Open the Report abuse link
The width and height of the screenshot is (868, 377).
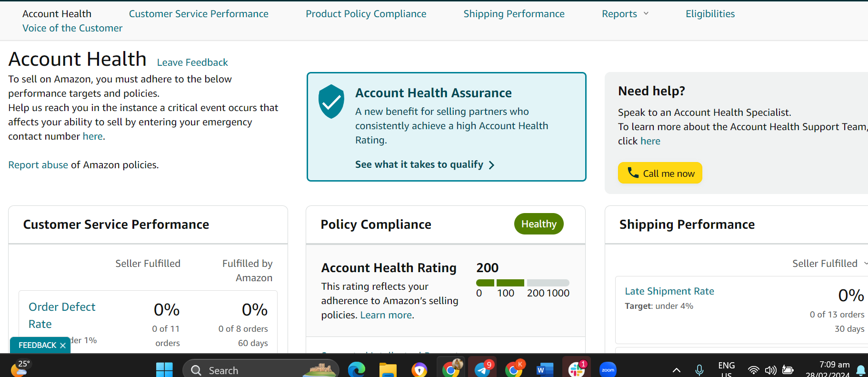click(x=38, y=165)
